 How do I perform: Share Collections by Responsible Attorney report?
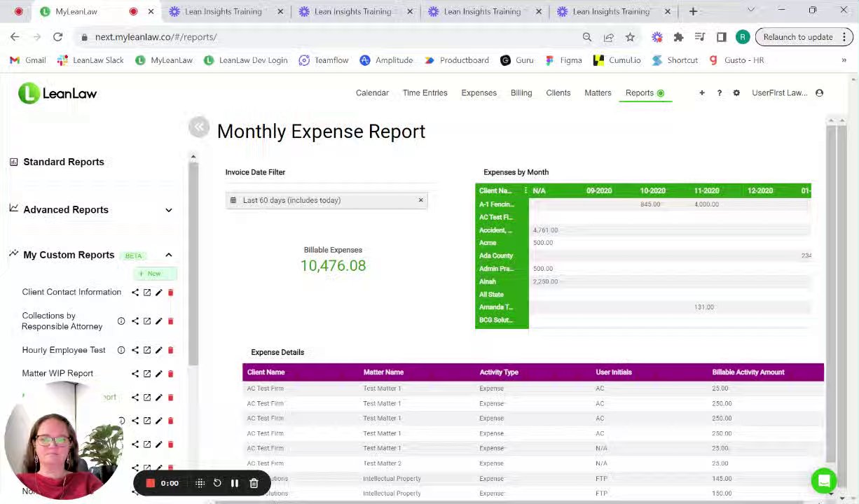(x=135, y=321)
